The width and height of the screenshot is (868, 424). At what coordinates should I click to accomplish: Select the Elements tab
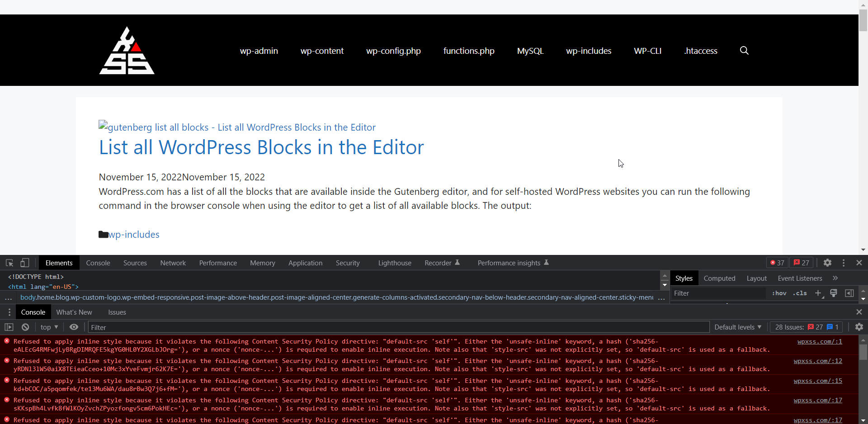[x=59, y=263]
